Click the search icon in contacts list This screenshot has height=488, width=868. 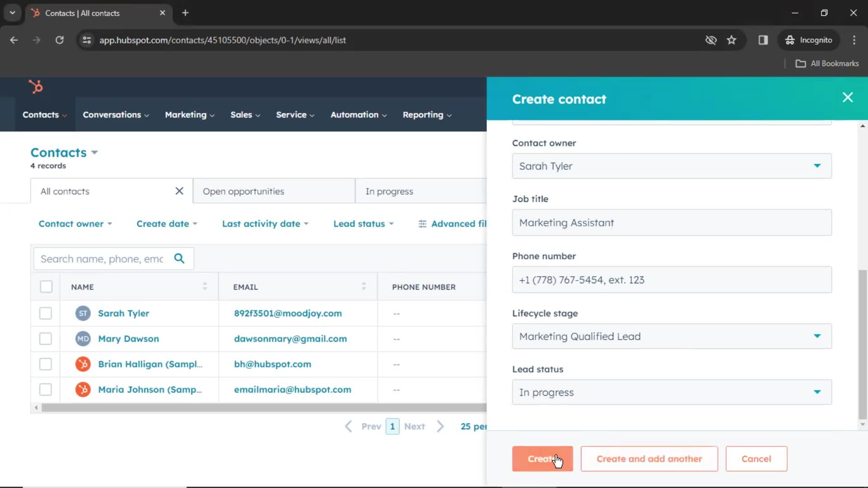(181, 258)
